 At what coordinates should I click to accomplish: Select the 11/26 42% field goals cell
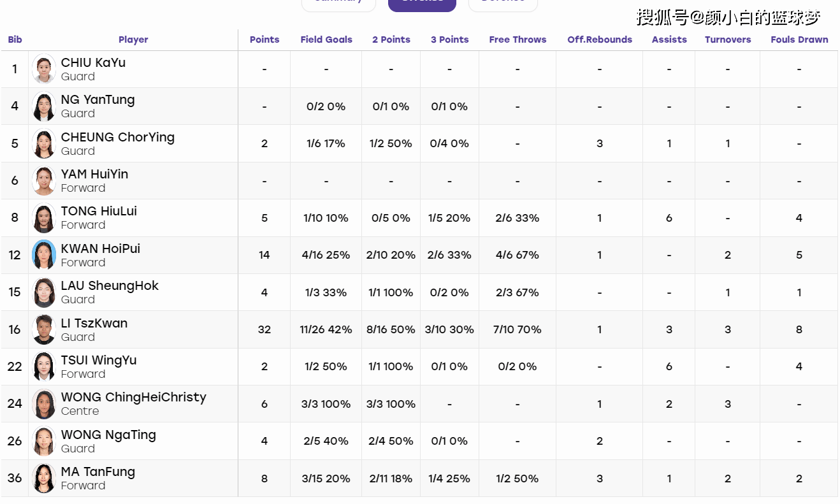[x=326, y=329]
